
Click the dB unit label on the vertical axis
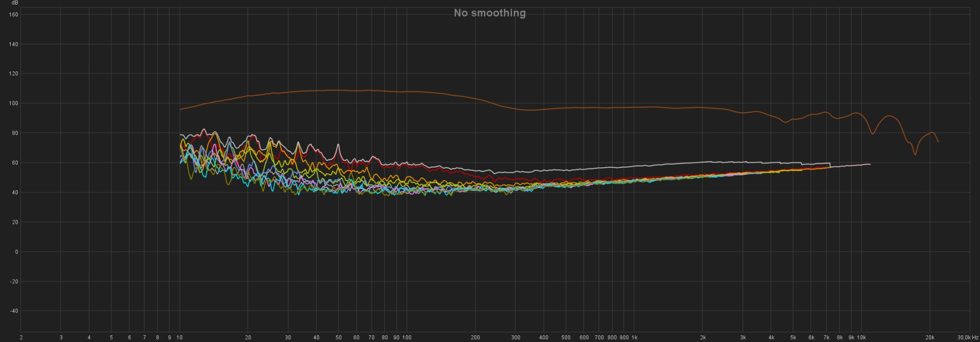pos(15,3)
